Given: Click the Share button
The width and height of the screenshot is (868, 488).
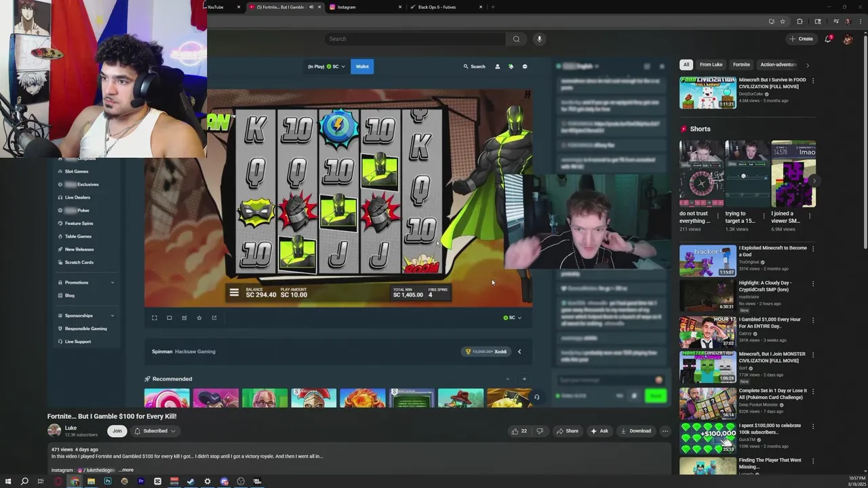Looking at the screenshot, I should [x=567, y=431].
